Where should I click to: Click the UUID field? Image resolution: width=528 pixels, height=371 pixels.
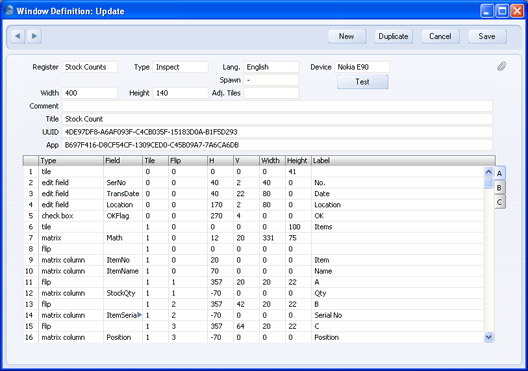click(277, 132)
